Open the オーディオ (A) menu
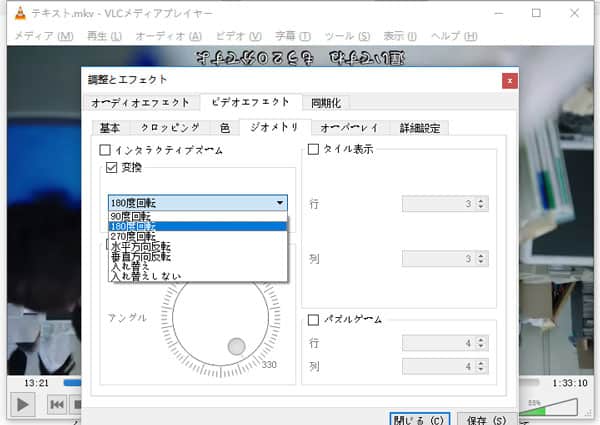The height and width of the screenshot is (425, 600). click(x=168, y=36)
